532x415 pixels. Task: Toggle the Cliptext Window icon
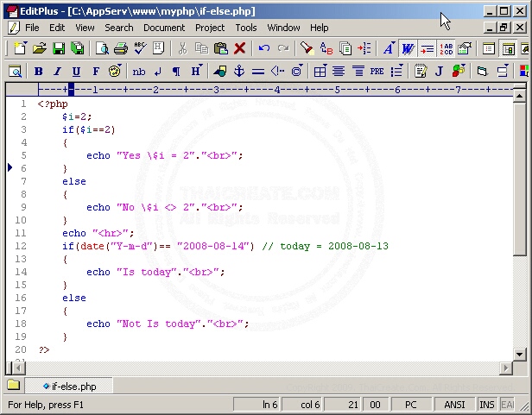tap(489, 48)
